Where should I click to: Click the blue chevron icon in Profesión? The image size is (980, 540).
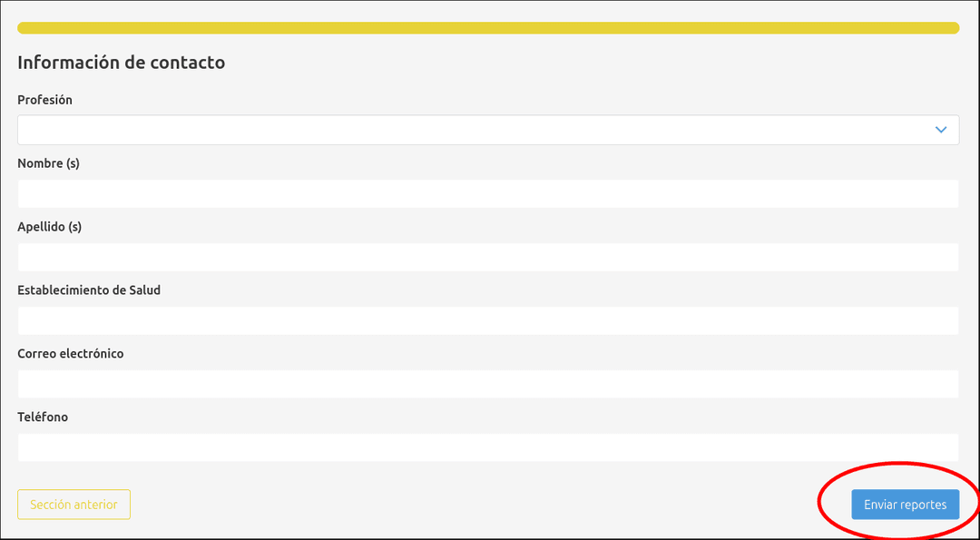(941, 130)
